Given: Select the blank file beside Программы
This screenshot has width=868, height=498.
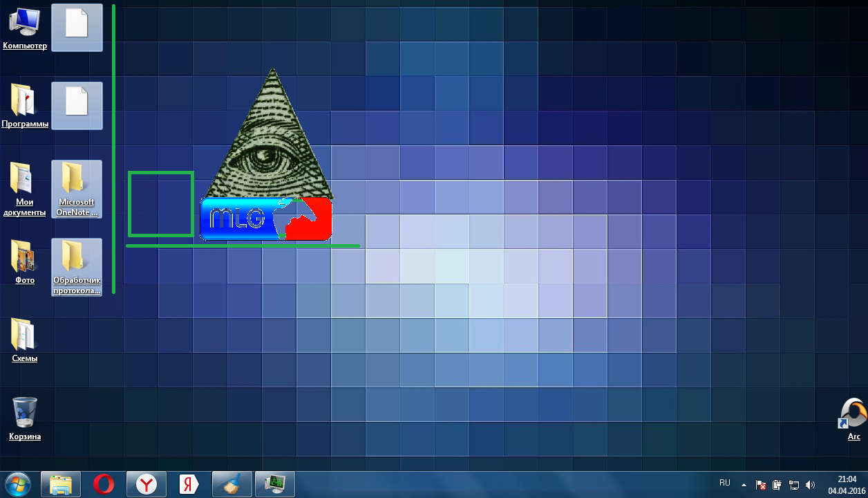Looking at the screenshot, I should (x=77, y=106).
